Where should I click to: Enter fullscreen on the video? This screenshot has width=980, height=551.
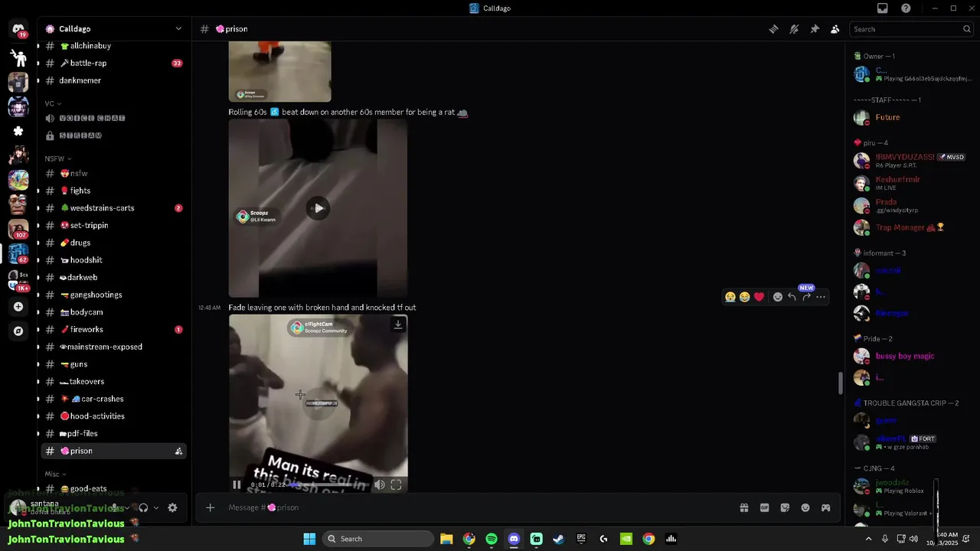396,484
